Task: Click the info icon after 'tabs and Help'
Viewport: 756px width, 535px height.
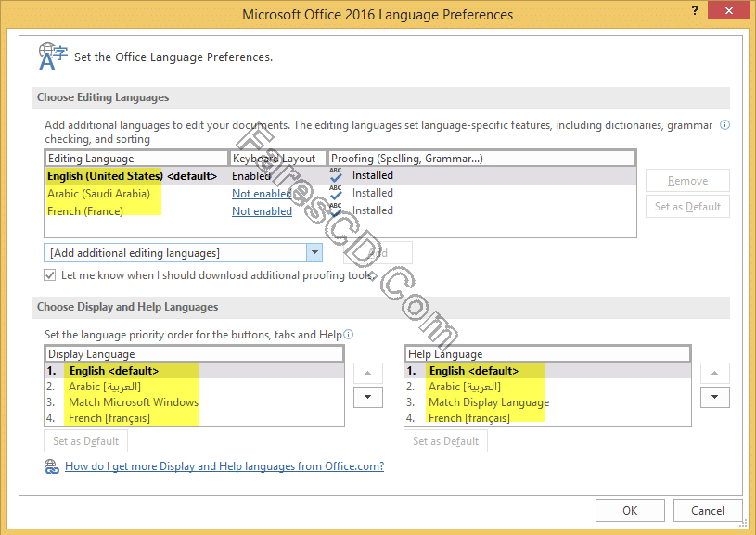Action: coord(349,334)
